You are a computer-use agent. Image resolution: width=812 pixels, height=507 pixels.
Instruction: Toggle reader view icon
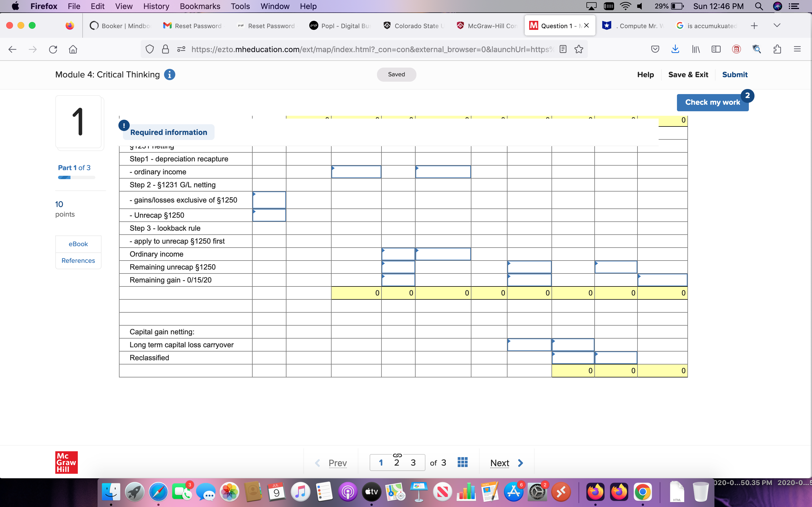tap(563, 49)
